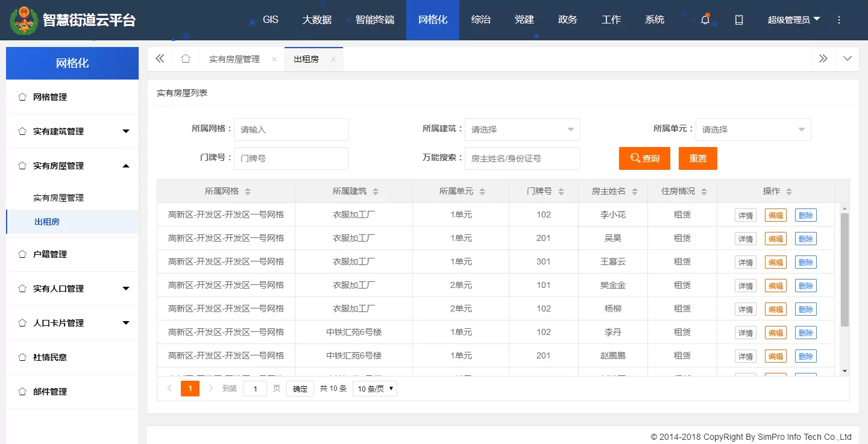This screenshot has height=444, width=868.
Task: Click the orange 查询 search button
Action: [x=644, y=158]
